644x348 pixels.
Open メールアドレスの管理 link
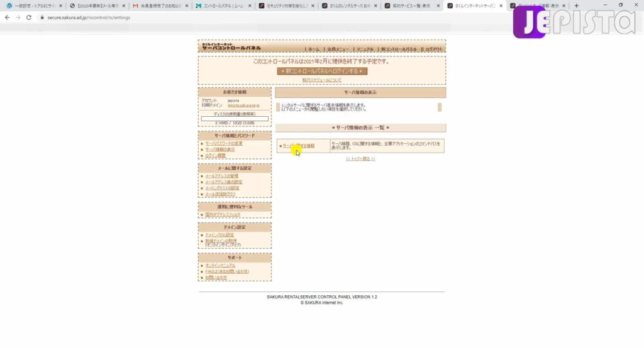coord(221,176)
